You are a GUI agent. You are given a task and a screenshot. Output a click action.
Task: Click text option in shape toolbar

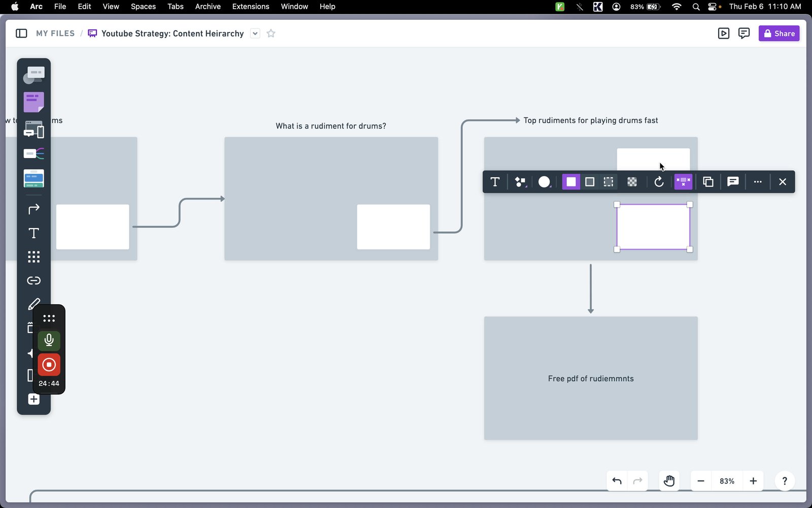coord(495,182)
